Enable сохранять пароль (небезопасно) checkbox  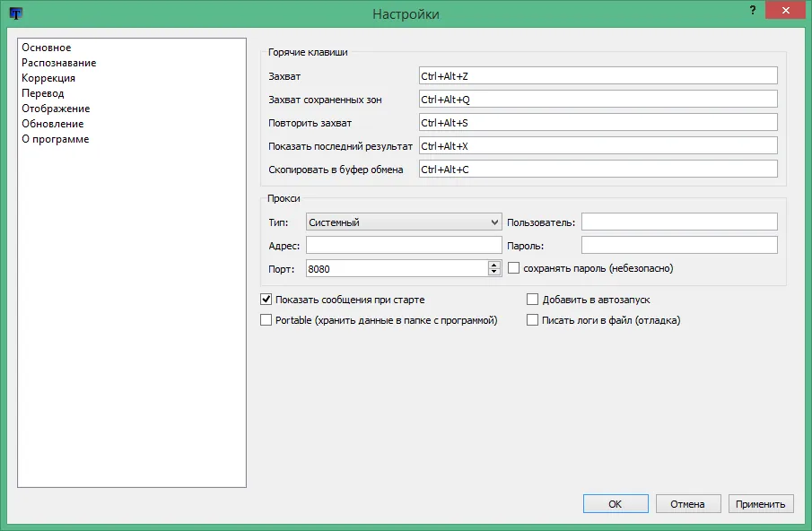tap(514, 268)
